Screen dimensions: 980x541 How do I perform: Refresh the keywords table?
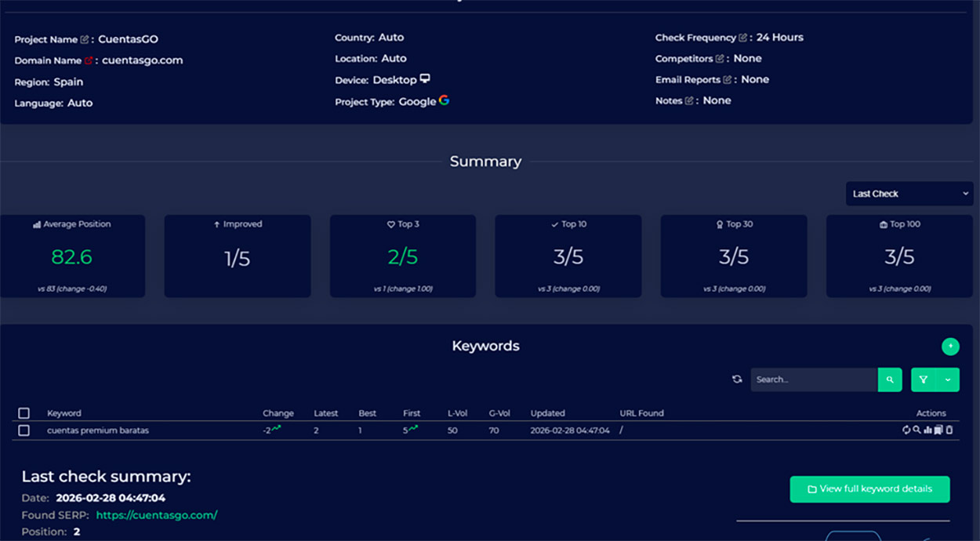(737, 379)
